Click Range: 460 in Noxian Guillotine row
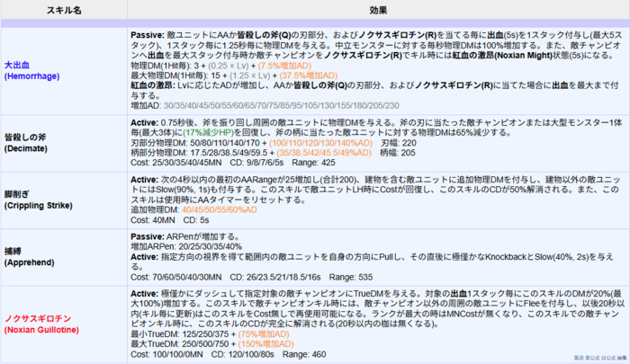This screenshot has width=630, height=364. point(304,354)
